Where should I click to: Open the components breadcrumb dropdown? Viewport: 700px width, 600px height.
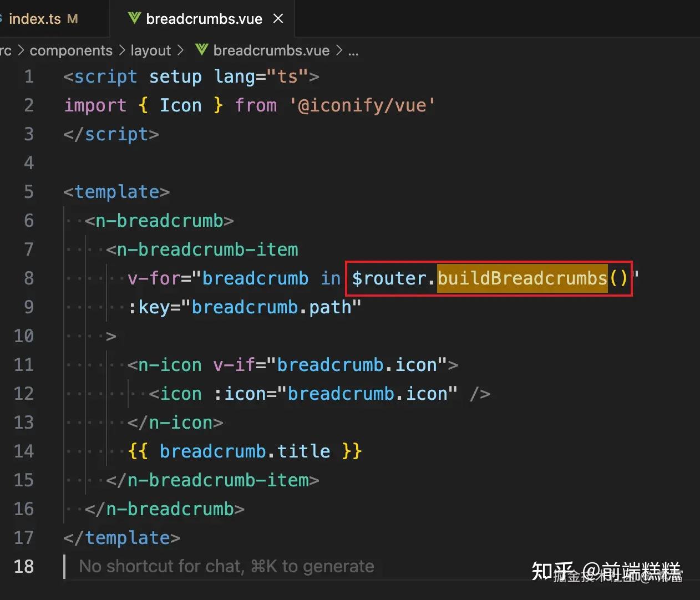(71, 50)
